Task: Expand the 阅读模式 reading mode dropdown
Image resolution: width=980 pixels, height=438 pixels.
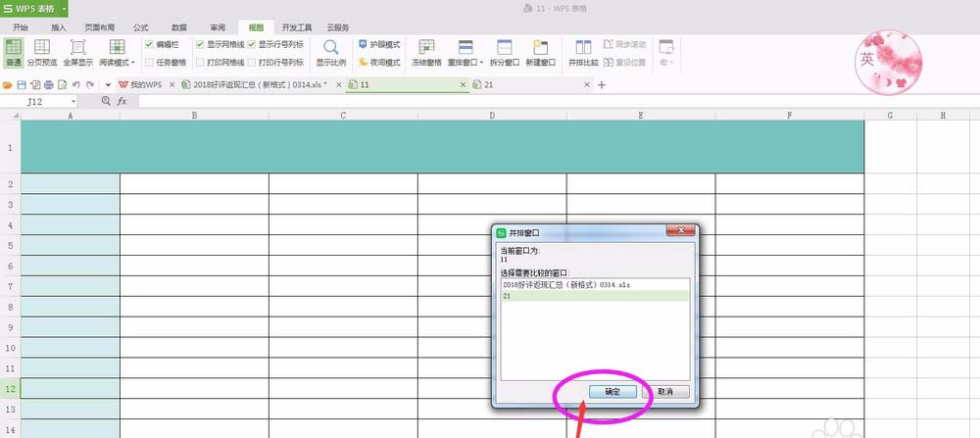Action: [x=133, y=63]
